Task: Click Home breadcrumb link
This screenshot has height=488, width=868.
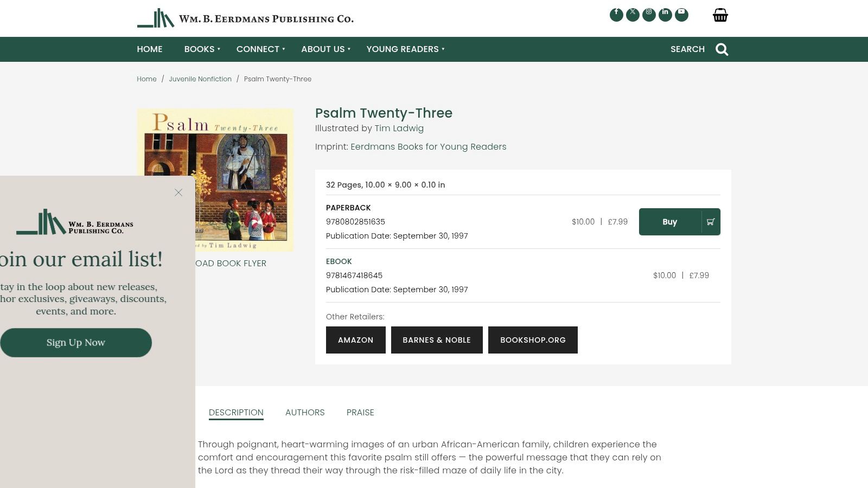Action: 146,79
